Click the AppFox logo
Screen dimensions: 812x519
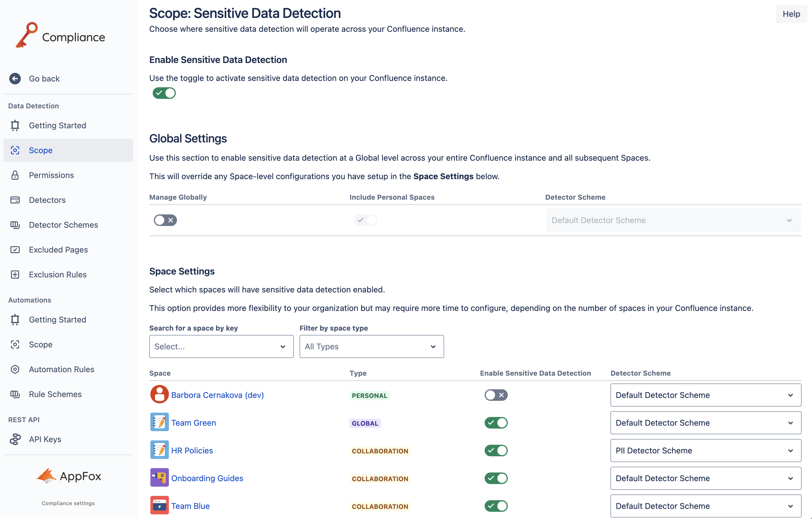pos(69,476)
